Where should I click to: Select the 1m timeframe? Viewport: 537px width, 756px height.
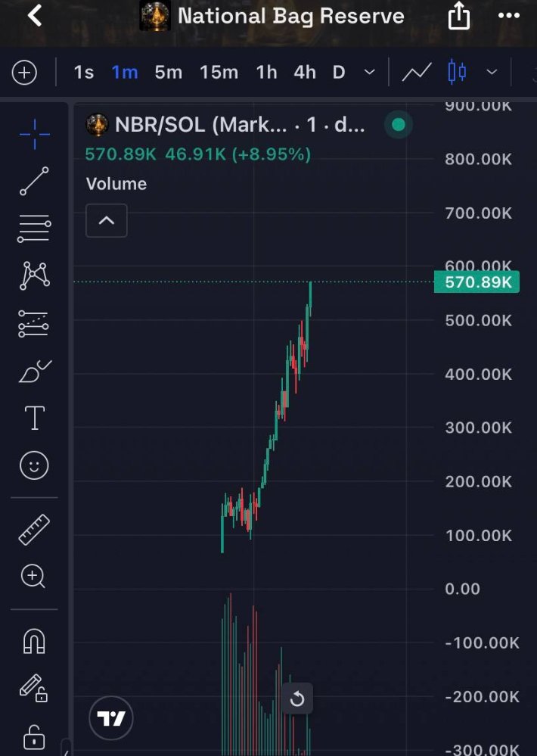125,73
